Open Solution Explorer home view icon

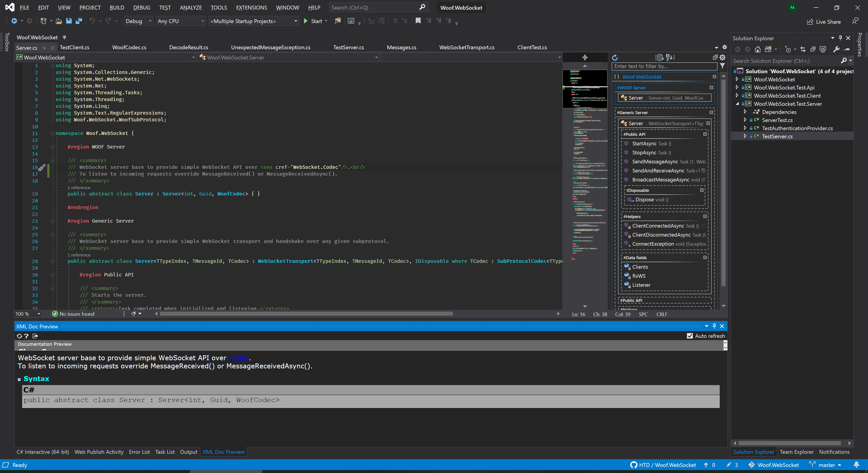point(758,49)
